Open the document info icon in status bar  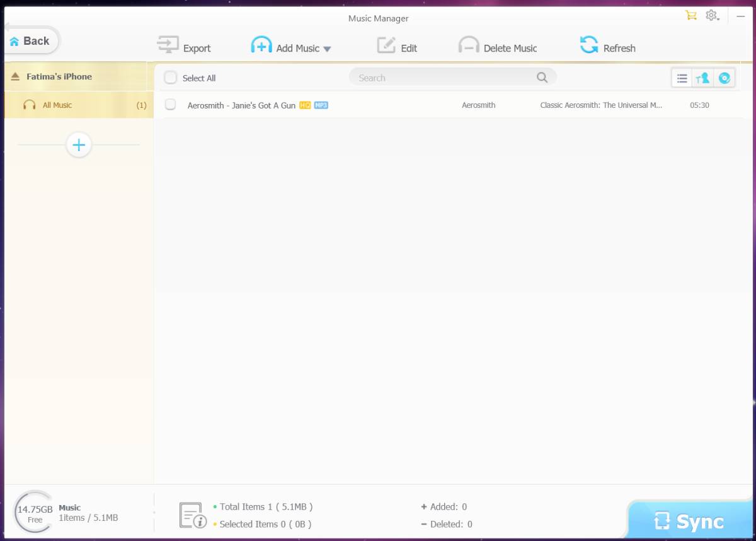(193, 515)
